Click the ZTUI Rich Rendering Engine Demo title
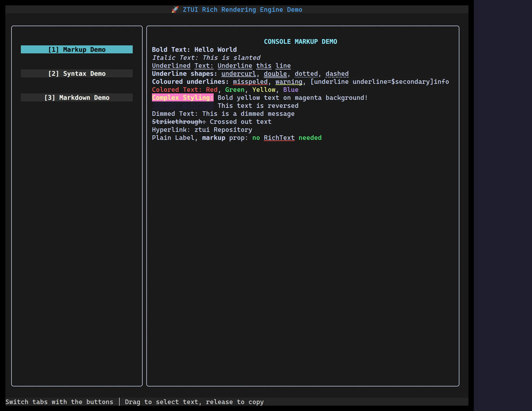 coord(242,10)
